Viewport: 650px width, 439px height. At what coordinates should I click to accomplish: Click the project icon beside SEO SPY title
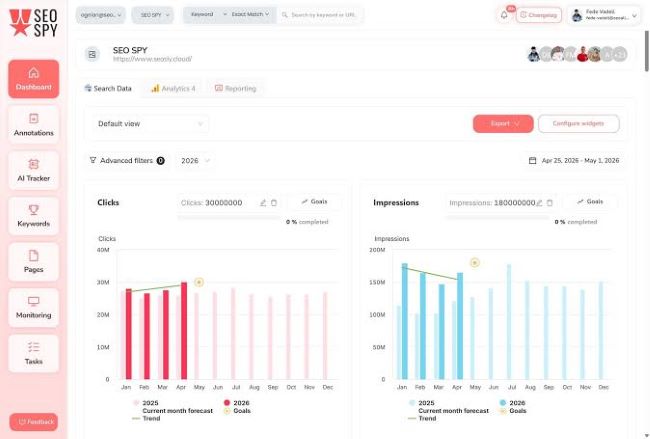[92, 54]
